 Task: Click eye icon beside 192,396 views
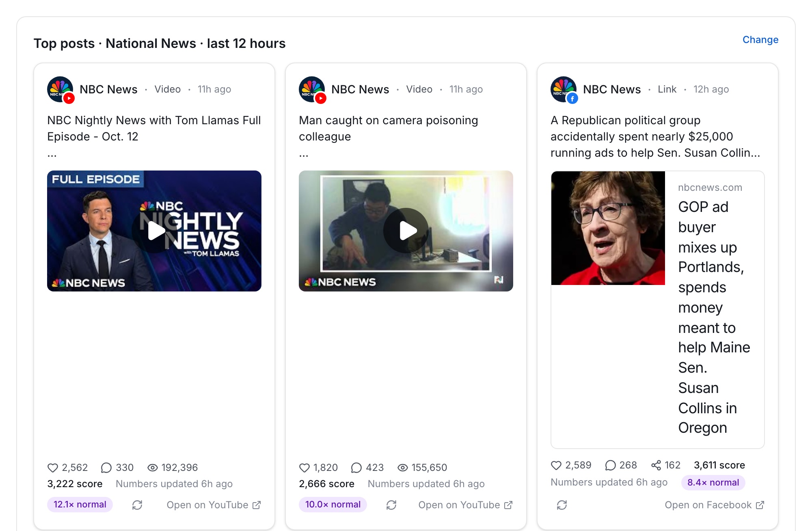click(x=152, y=468)
